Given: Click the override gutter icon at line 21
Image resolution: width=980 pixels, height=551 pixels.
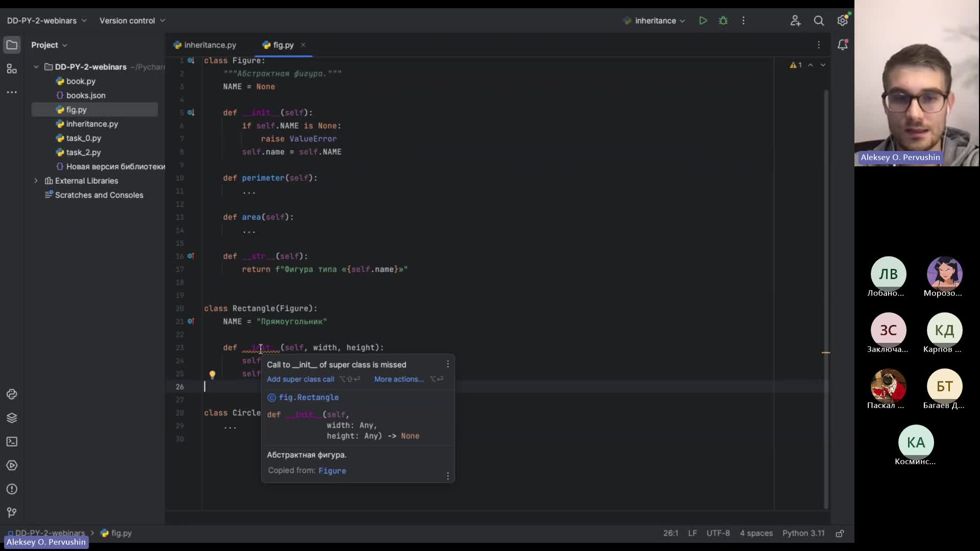Looking at the screenshot, I should [x=191, y=321].
